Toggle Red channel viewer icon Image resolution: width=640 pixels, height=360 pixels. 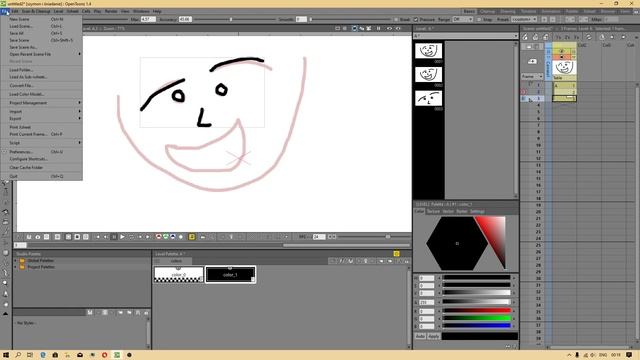tap(159, 237)
